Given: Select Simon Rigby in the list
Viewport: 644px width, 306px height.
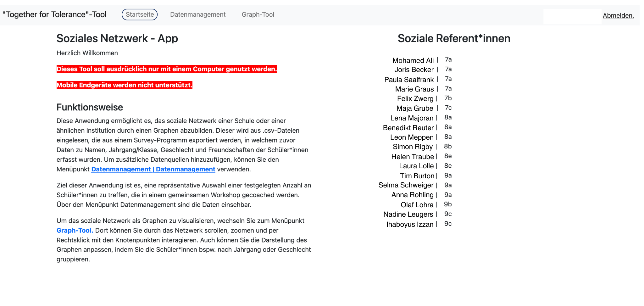Looking at the screenshot, I should pyautogui.click(x=413, y=147).
